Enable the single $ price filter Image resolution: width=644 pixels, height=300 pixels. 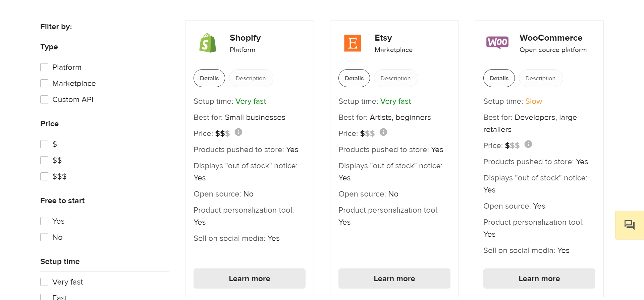point(44,144)
